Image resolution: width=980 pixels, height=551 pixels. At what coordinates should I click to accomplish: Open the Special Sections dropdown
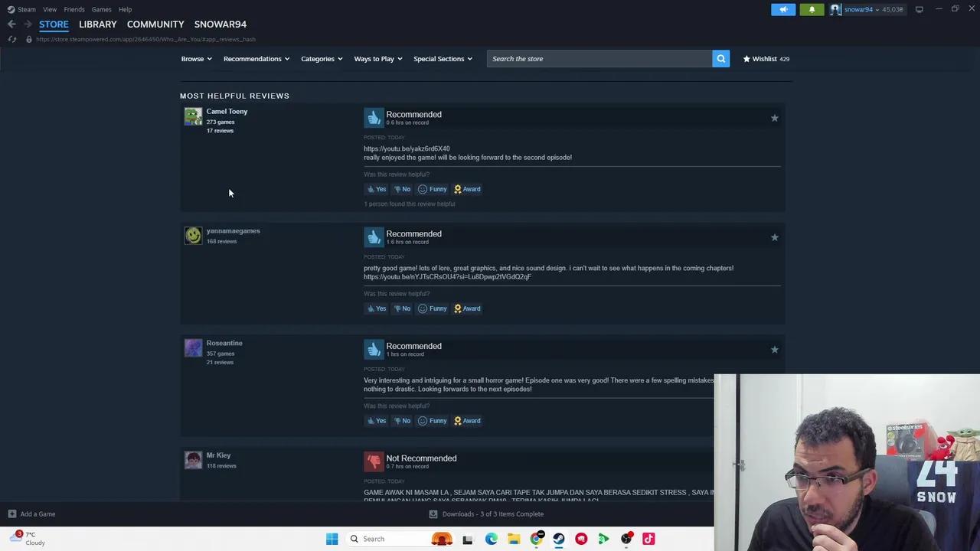[443, 59]
